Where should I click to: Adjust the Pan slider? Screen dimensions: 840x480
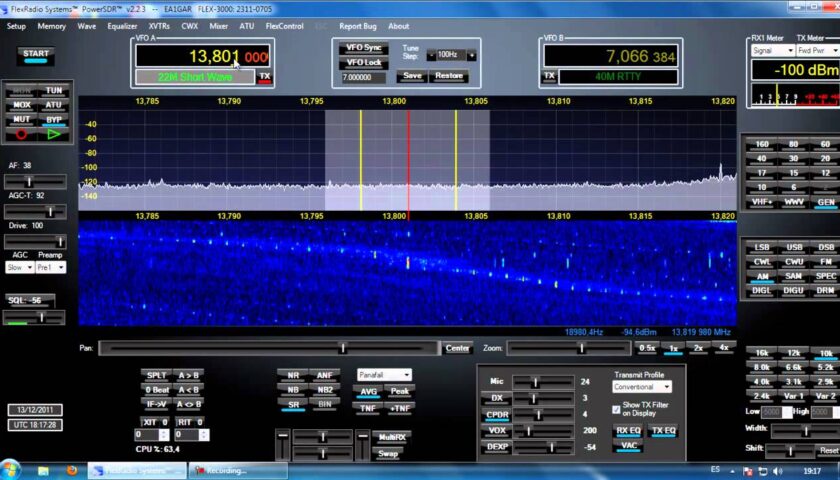[269, 348]
